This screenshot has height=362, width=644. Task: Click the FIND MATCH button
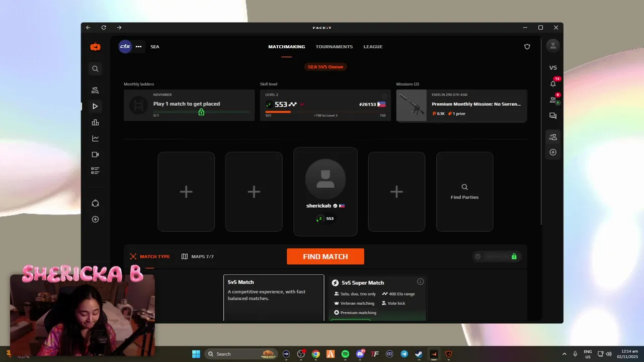click(x=326, y=256)
